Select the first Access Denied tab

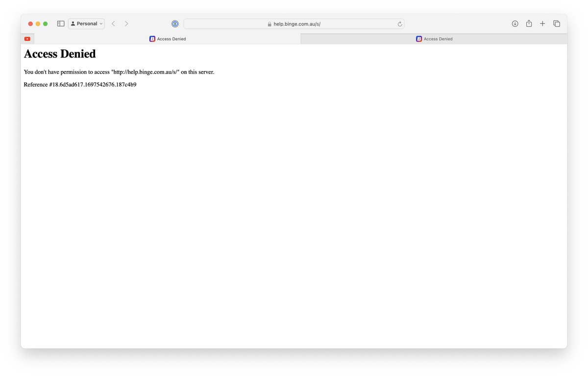168,39
